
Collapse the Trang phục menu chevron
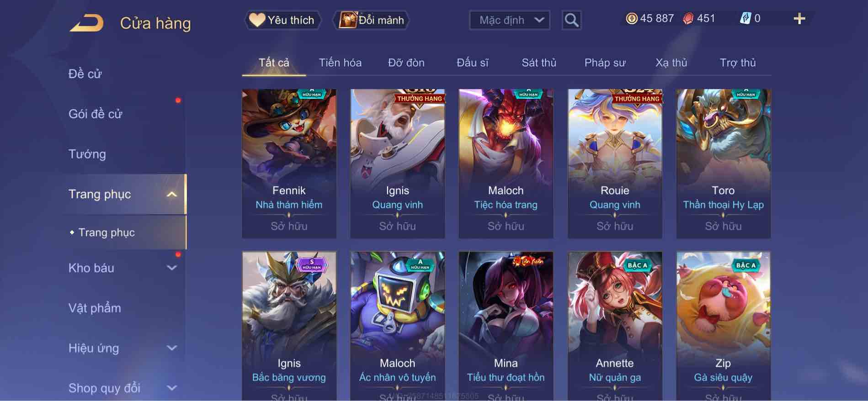pos(172,194)
